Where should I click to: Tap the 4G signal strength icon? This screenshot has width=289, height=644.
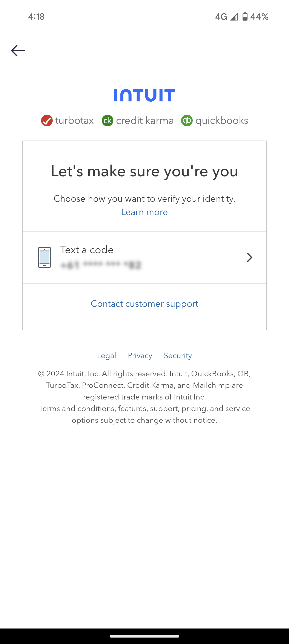point(234,17)
